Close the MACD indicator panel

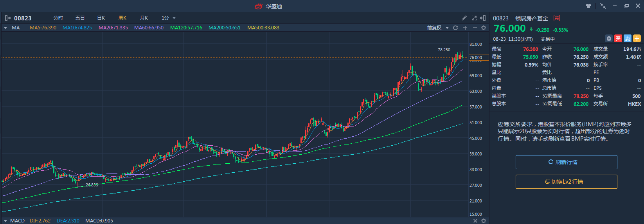tap(475, 221)
